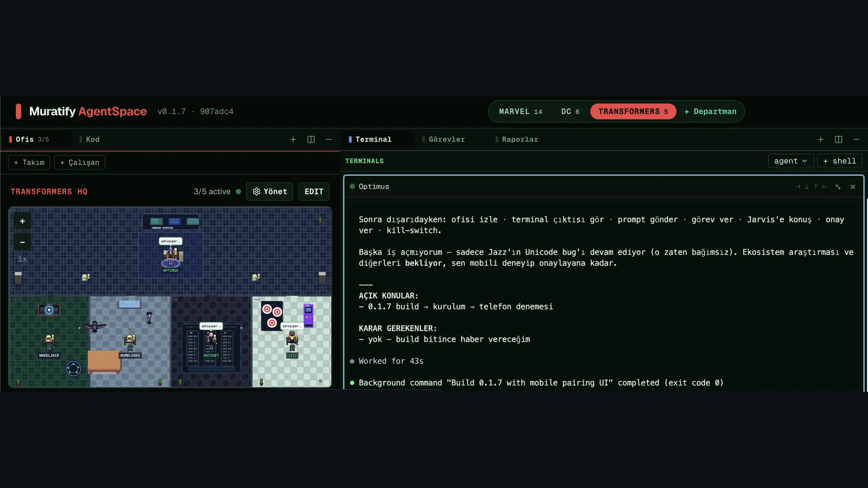Screen dimensions: 868x488
Task: Click the 3/5 active status text
Action: (212, 192)
